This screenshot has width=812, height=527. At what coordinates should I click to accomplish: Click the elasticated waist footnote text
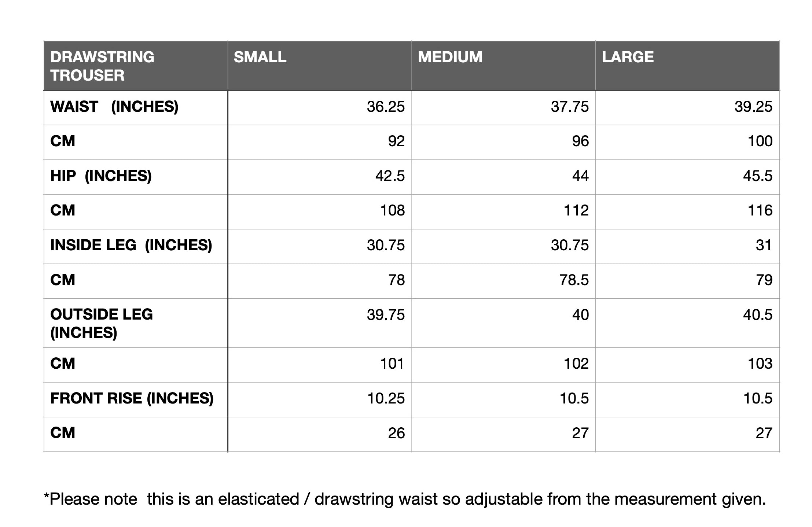tap(405, 499)
